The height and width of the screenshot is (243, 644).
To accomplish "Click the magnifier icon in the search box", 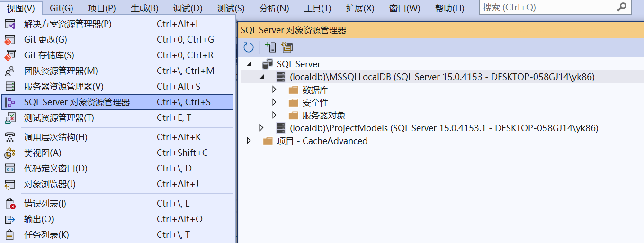I will (x=622, y=7).
